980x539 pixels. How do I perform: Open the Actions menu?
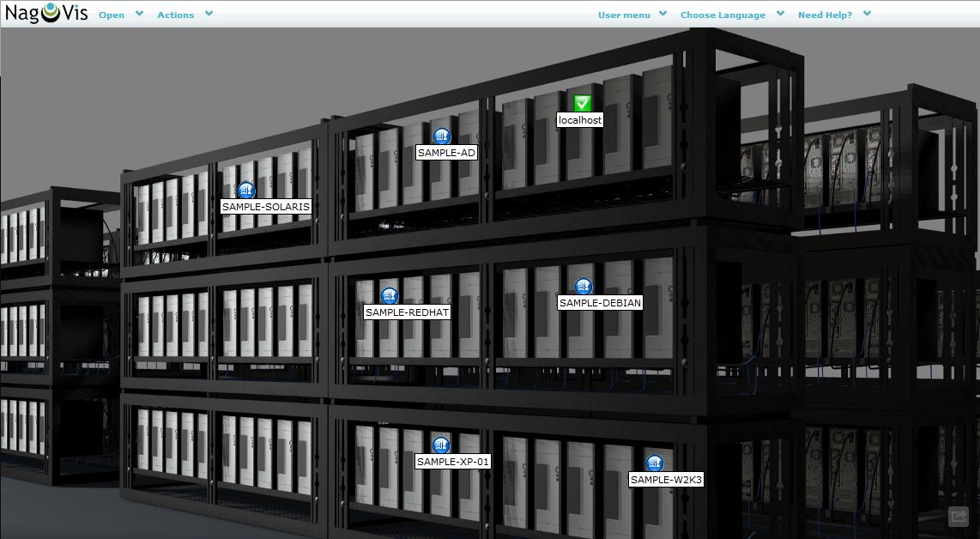(x=176, y=15)
